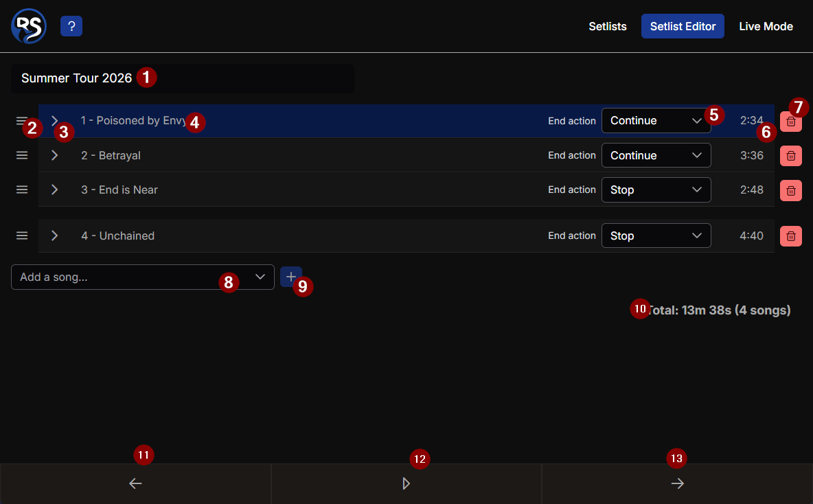Click the left arrow in the bottom bar
The image size is (813, 504).
(x=135, y=483)
